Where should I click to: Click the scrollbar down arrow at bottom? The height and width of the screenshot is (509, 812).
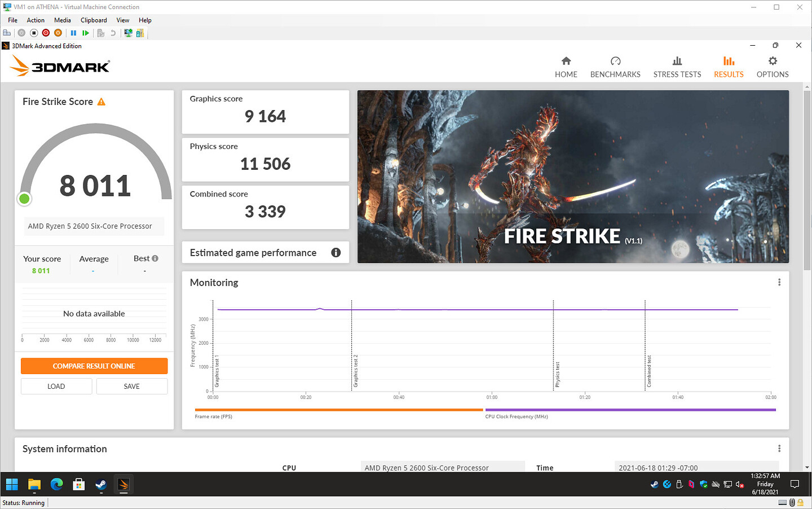coord(807,467)
